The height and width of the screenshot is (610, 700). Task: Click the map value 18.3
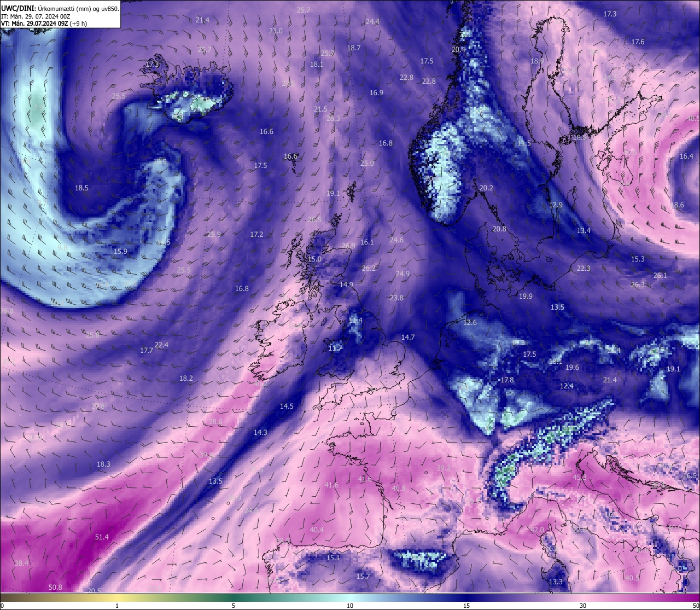[103, 464]
